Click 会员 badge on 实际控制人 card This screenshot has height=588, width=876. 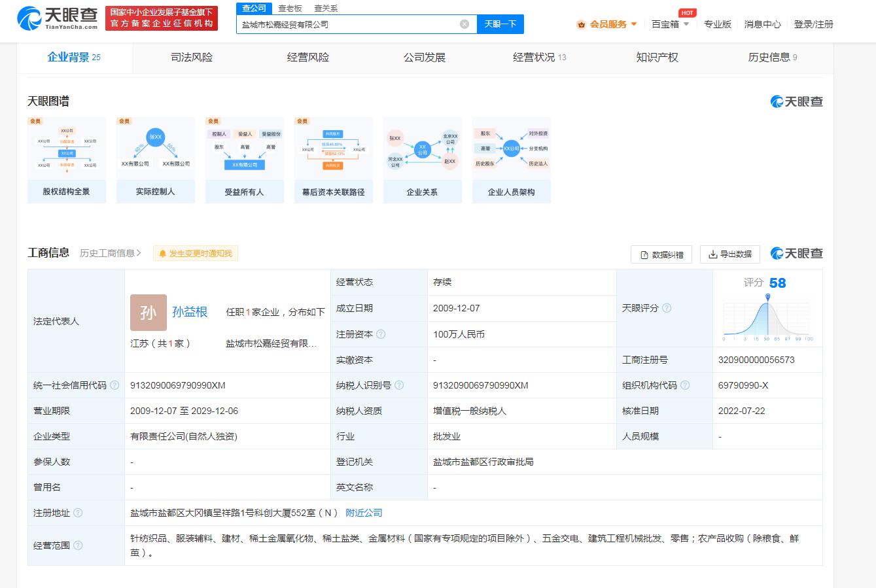click(x=124, y=121)
